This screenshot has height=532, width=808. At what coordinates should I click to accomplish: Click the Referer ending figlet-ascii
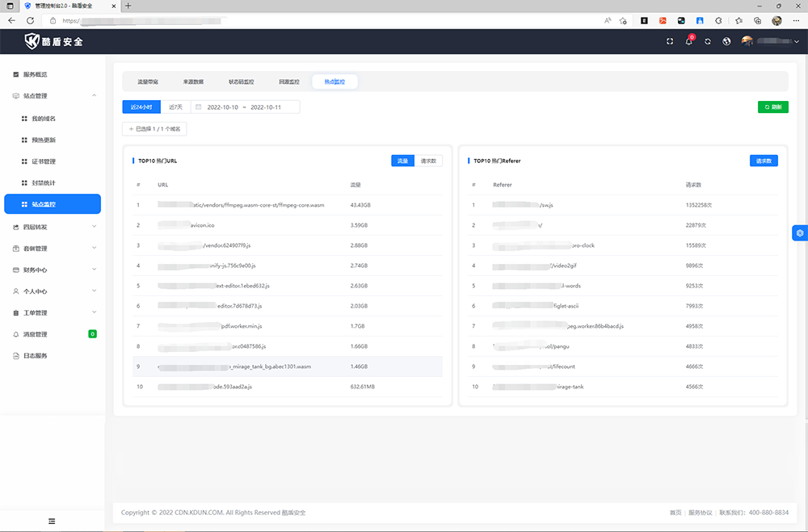pos(536,306)
